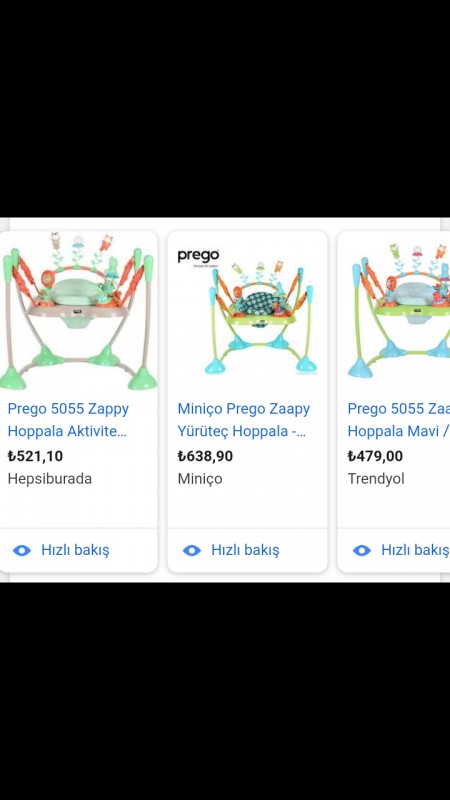The width and height of the screenshot is (450, 800).
Task: Click the green-and-orange jumper product image
Action: 78,311
